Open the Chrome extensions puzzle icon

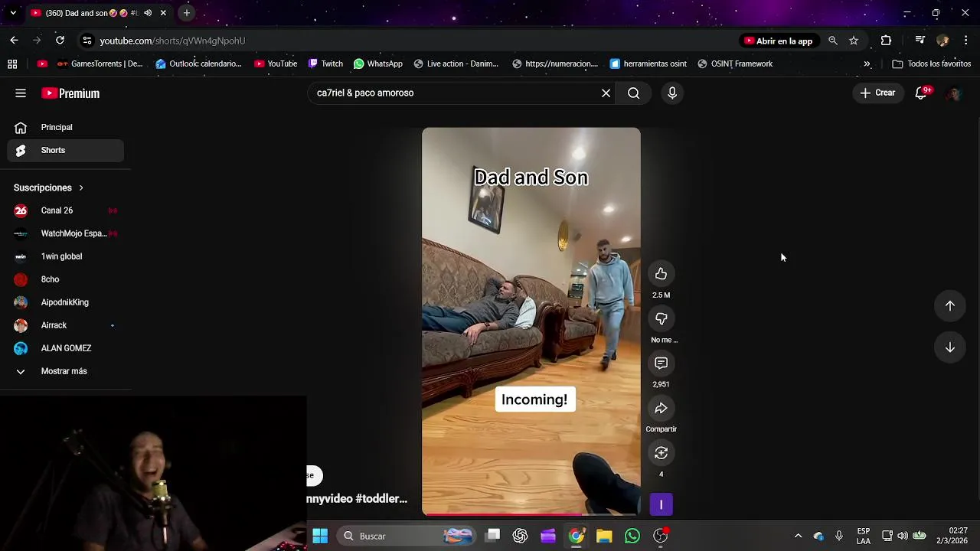coord(886,41)
